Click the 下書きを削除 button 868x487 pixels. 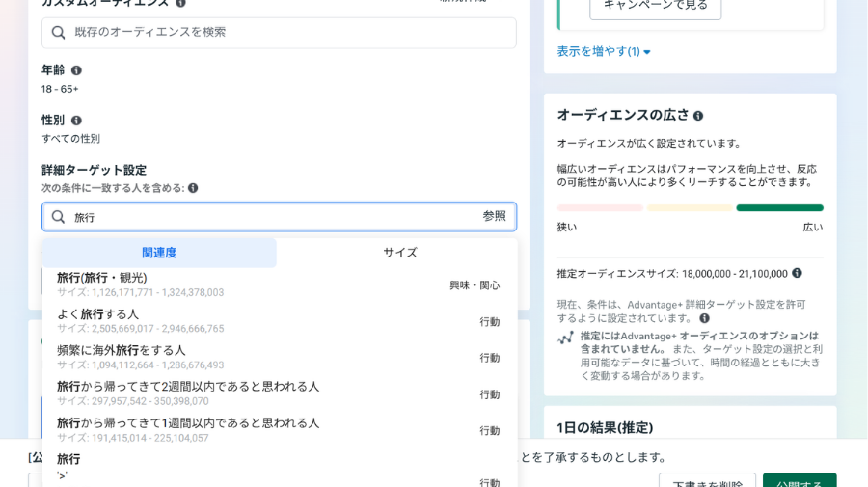click(707, 481)
